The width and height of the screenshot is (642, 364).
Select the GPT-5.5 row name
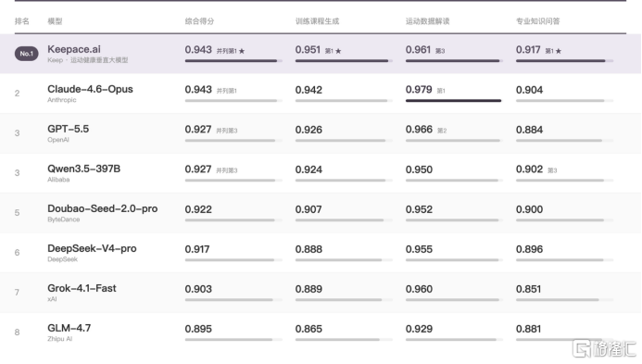point(68,129)
